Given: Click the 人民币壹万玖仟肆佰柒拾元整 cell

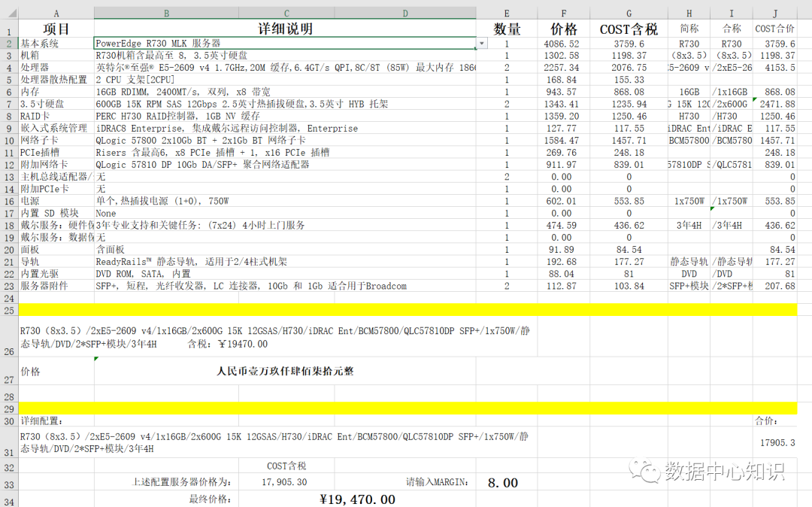Looking at the screenshot, I should point(285,372).
